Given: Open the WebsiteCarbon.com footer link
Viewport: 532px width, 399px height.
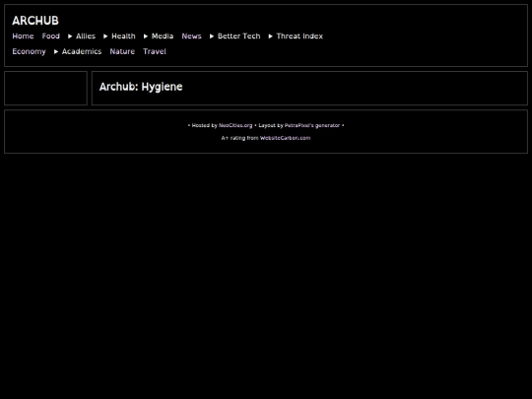Looking at the screenshot, I should click(x=285, y=138).
